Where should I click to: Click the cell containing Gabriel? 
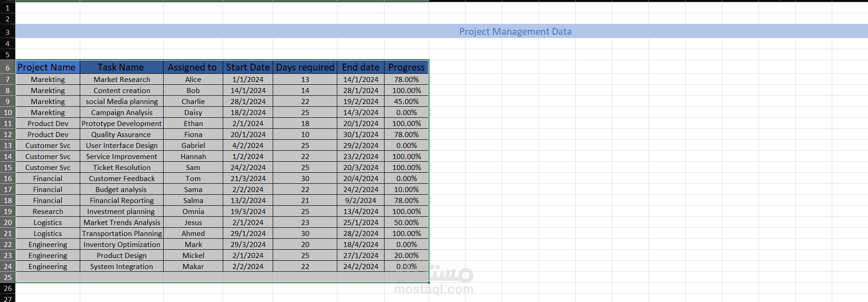(x=193, y=145)
